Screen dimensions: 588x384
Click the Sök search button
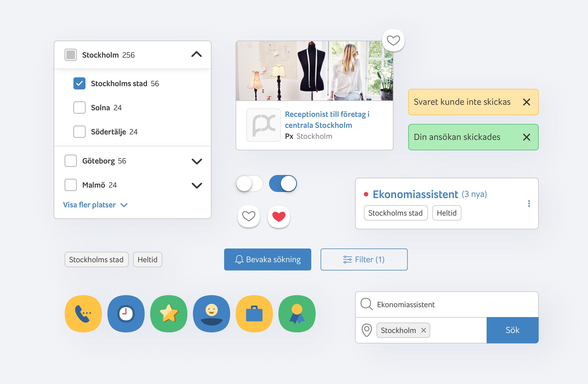coord(512,330)
